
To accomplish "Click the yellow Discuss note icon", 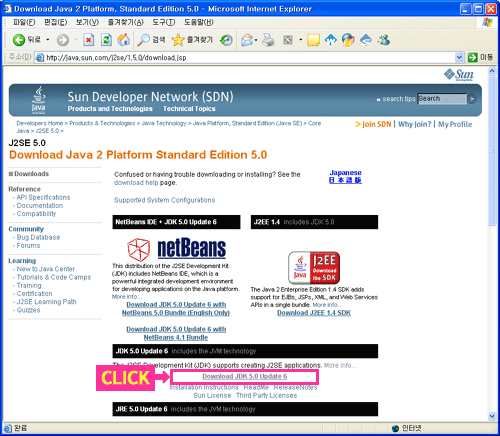I will coord(313,40).
